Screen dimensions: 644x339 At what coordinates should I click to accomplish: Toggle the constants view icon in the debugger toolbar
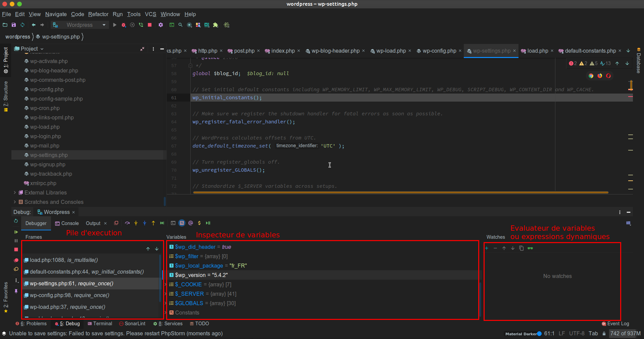pos(182,223)
